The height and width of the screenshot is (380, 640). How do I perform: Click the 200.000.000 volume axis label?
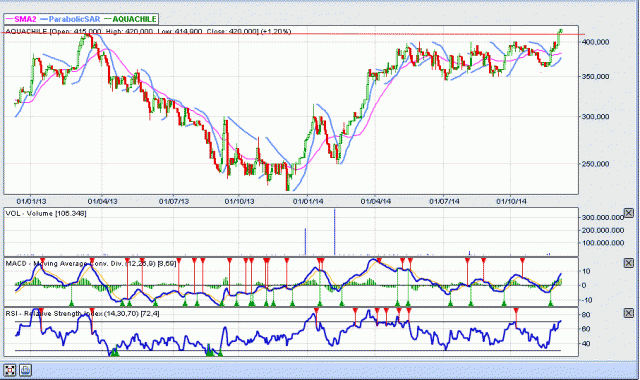[x=603, y=230]
